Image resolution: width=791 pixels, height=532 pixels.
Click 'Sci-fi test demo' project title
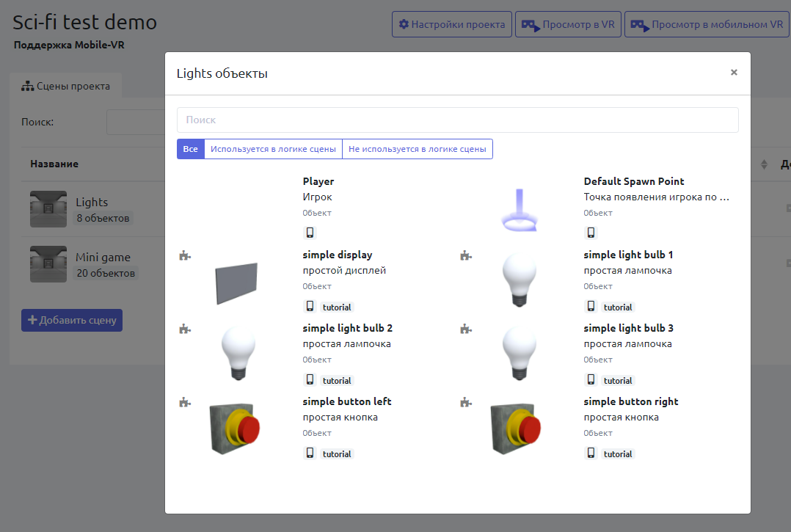tap(85, 23)
